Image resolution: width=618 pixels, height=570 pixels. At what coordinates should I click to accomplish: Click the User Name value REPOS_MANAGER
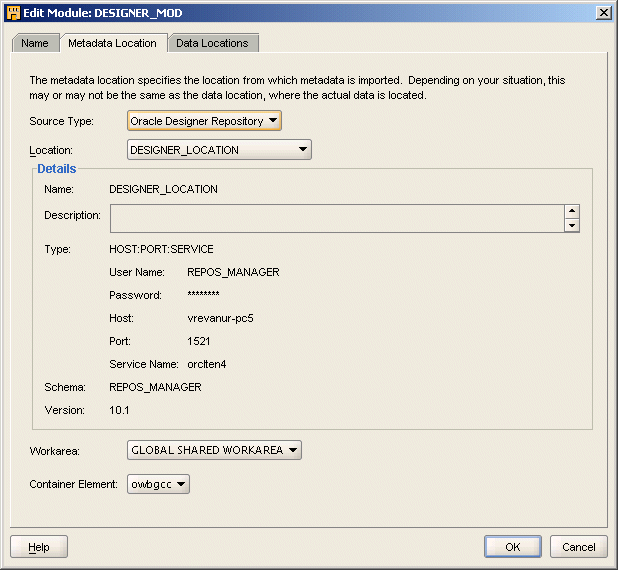click(233, 272)
